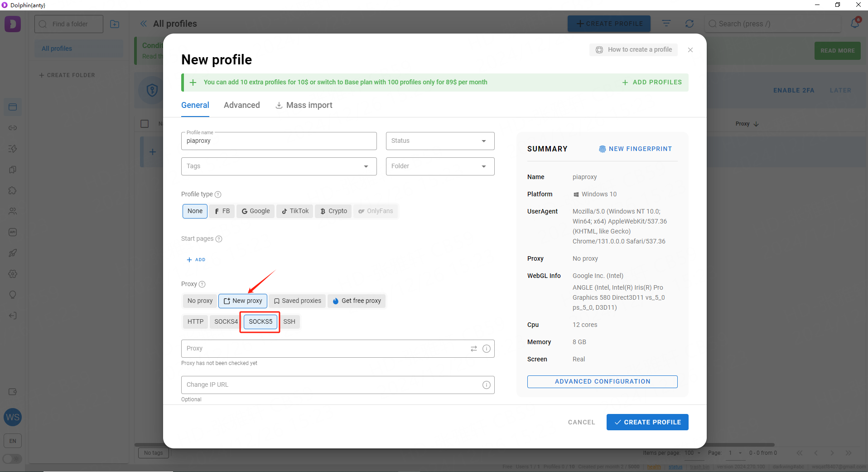Screen dimensions: 868x472
Task: Click info icon in Change IP URL field
Action: [x=486, y=385]
